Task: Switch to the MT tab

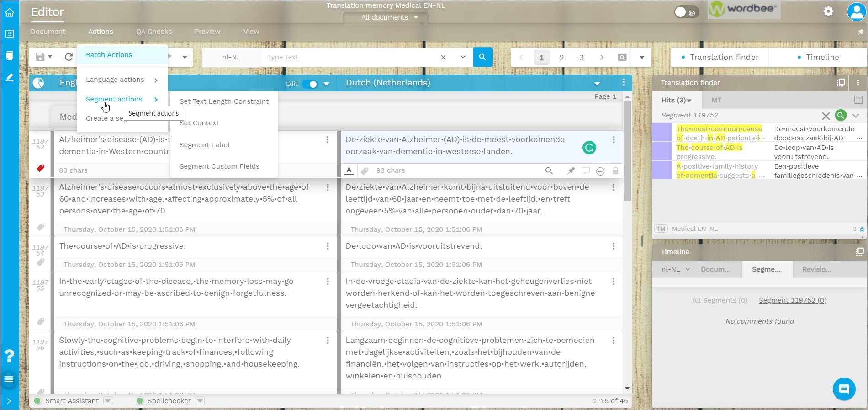Action: coord(716,100)
